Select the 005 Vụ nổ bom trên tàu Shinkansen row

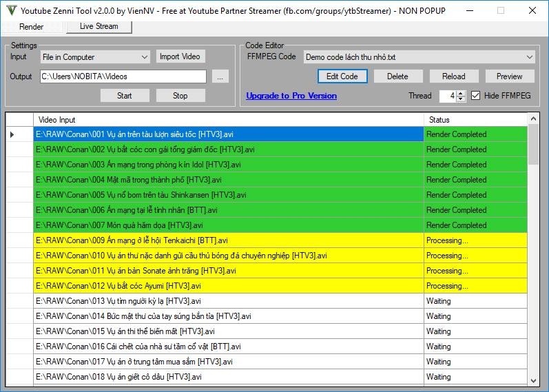pyautogui.click(x=229, y=195)
